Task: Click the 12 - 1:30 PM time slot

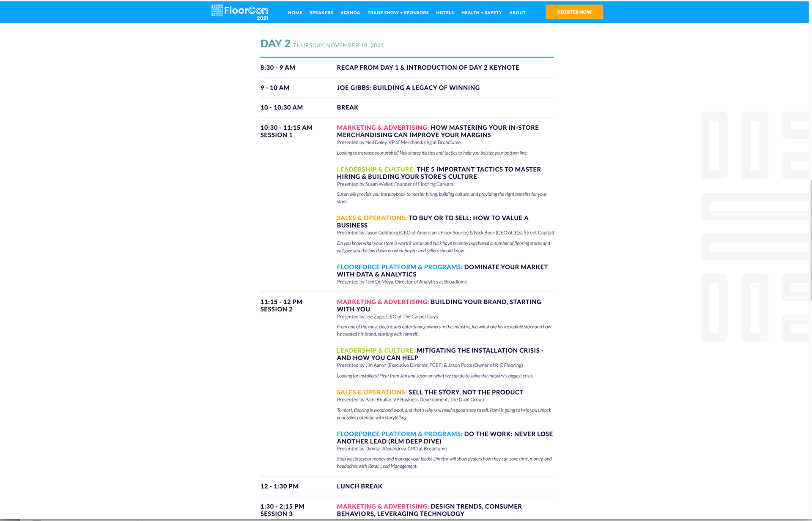Action: [280, 486]
